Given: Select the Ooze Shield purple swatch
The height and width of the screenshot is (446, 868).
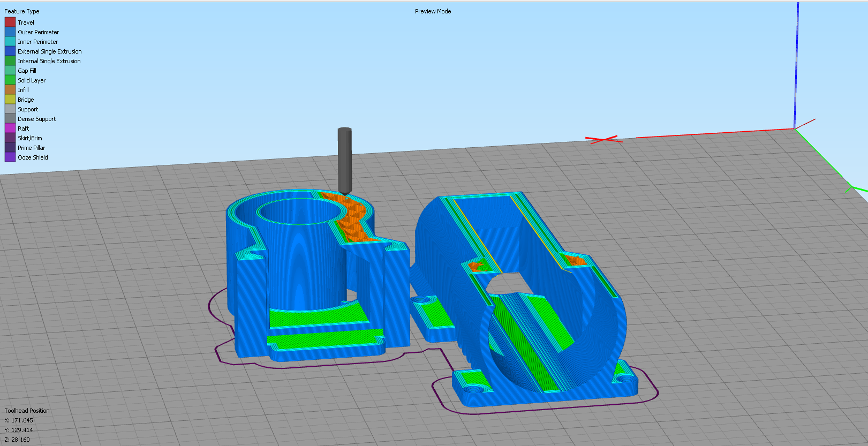Looking at the screenshot, I should 10,157.
